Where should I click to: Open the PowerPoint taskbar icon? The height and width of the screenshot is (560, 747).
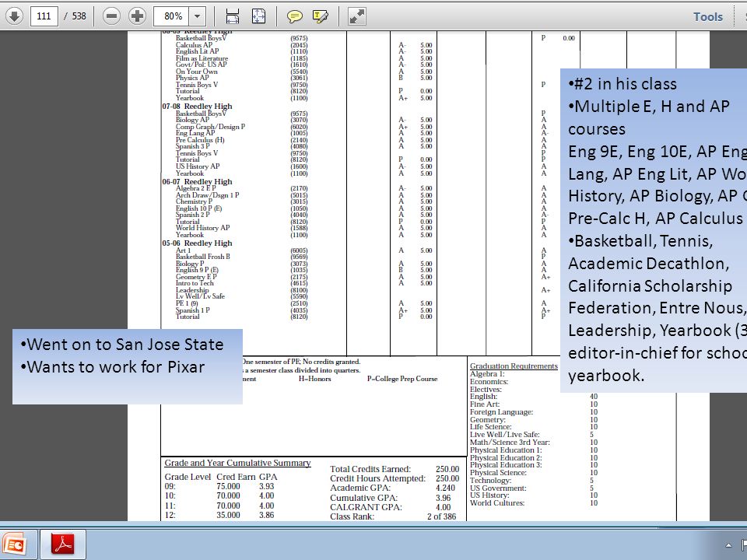point(16,544)
